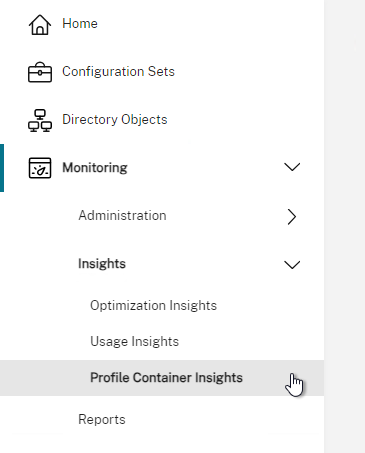This screenshot has height=453, width=365.
Task: Click the Home house icon
Action: (40, 24)
